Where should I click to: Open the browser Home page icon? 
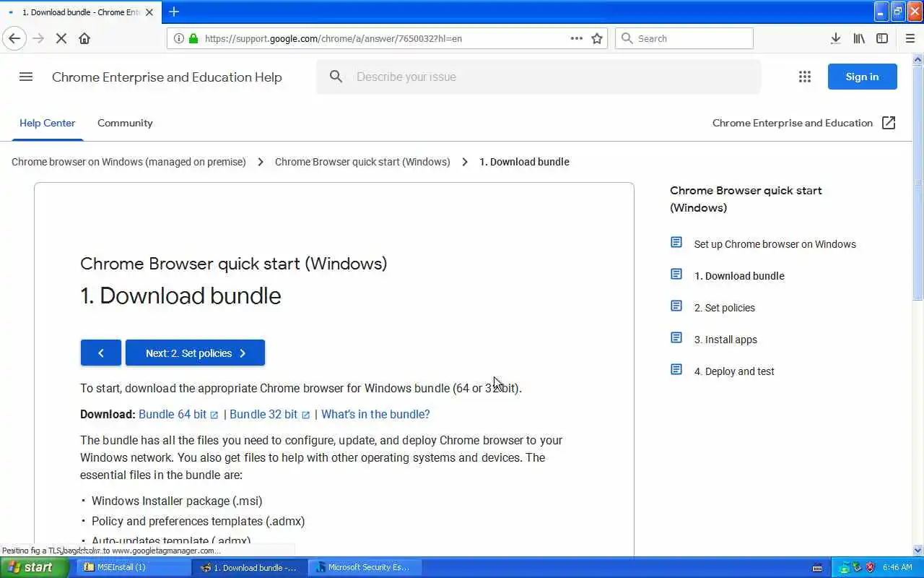[x=84, y=38]
